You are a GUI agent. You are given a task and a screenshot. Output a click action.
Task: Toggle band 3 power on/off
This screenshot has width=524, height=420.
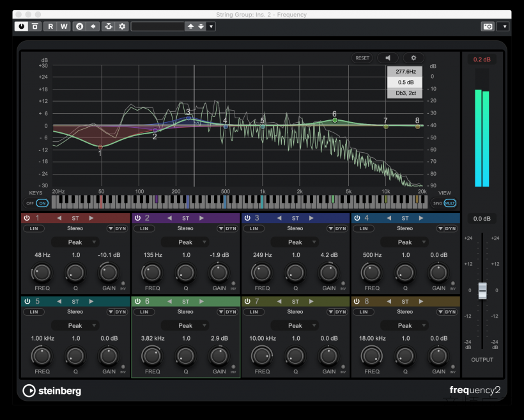coord(247,218)
